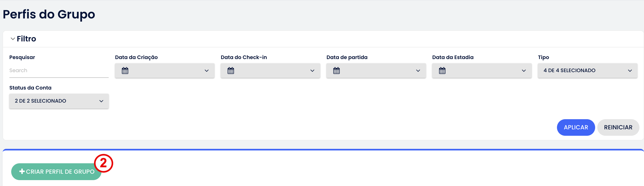
Task: Expand the Data da Estadia dropdown arrow
Action: [524, 71]
